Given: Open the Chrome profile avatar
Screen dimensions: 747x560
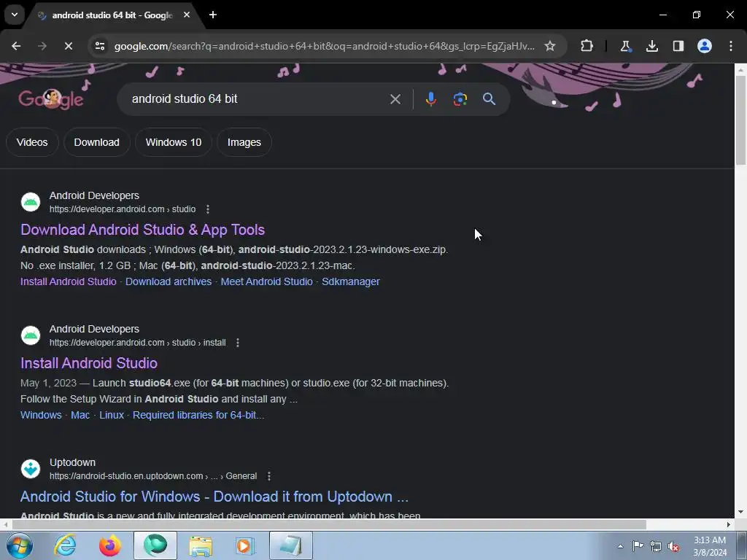Looking at the screenshot, I should [704, 46].
